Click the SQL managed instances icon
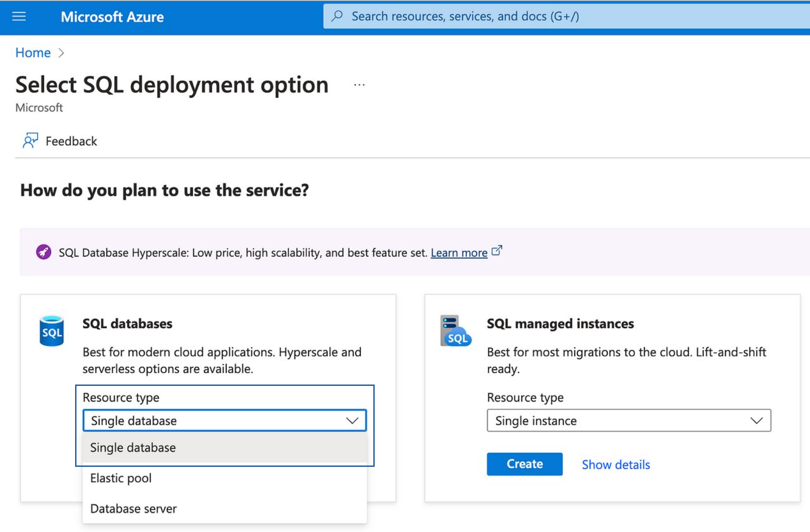This screenshot has height=532, width=810. (455, 331)
